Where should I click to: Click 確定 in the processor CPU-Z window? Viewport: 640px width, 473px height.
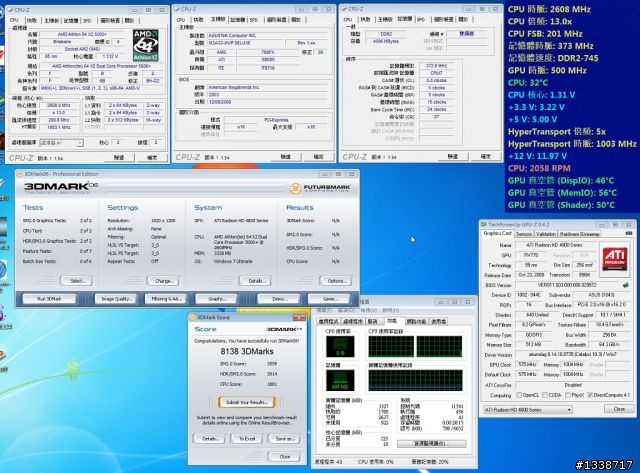pyautogui.click(x=151, y=158)
